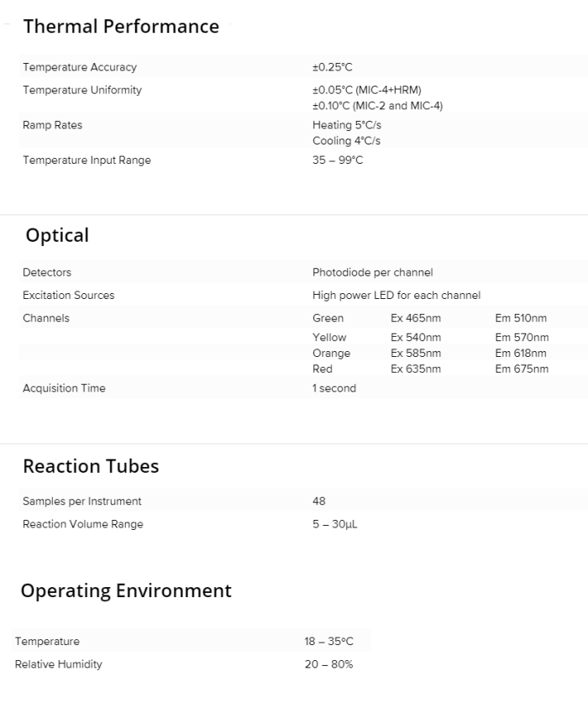This screenshot has width=588, height=708.
Task: Select the Heating 5°C/s value
Action: [347, 125]
